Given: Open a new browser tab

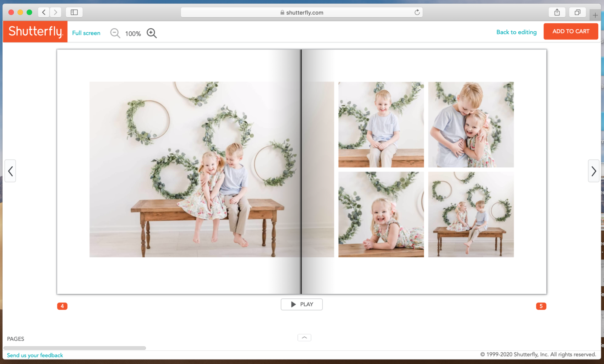Looking at the screenshot, I should pyautogui.click(x=595, y=15).
